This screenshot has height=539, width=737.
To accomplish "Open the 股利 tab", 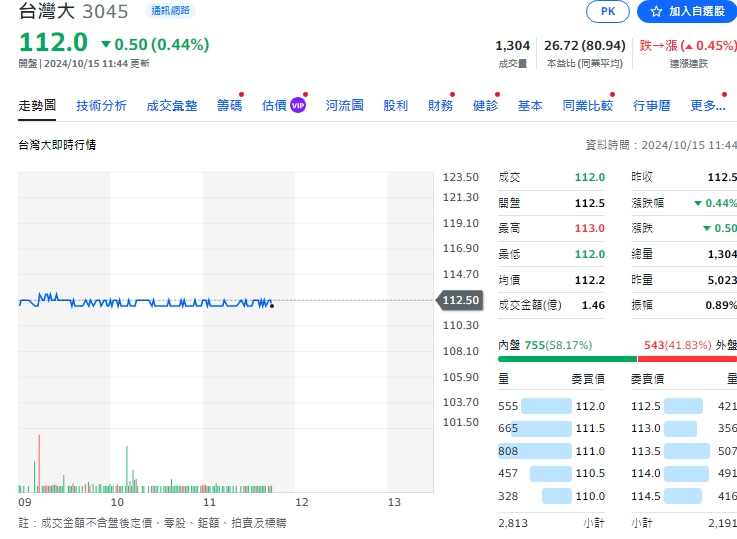I will click(395, 105).
